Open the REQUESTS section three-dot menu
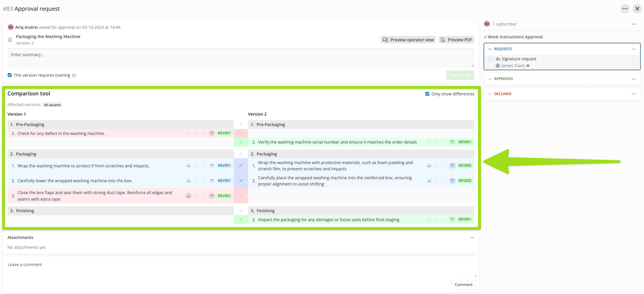 633,49
